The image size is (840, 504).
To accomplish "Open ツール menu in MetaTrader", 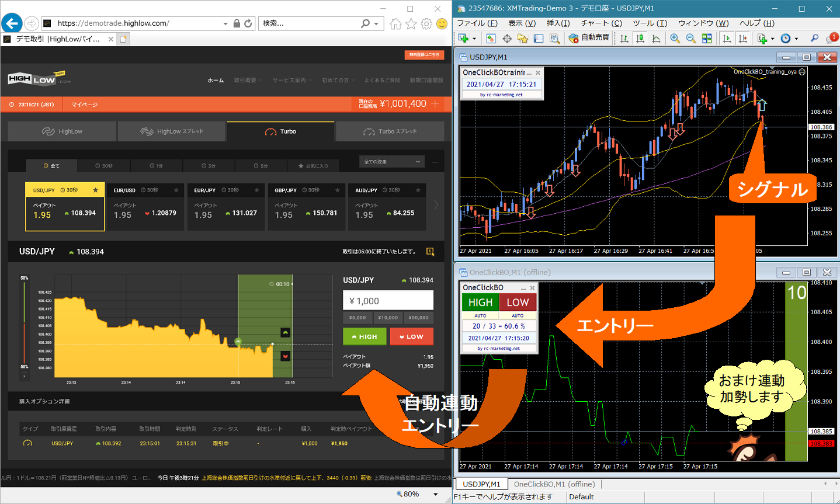I will [650, 23].
